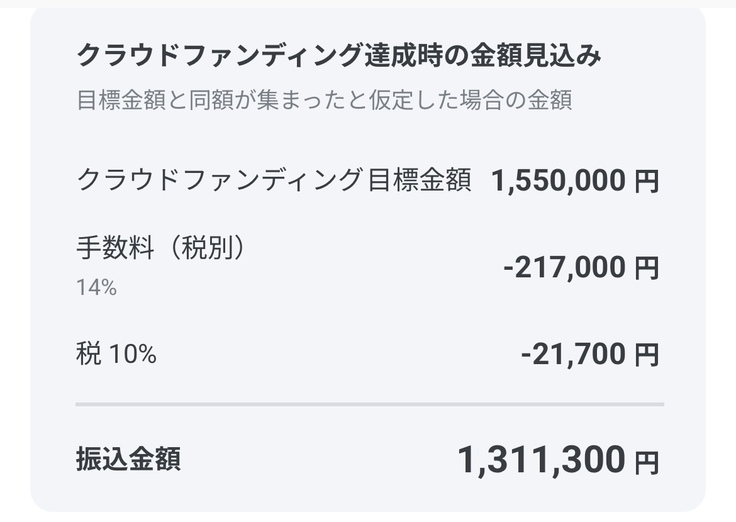
Task: Click the -21,700 tax amount number
Action: pyautogui.click(x=574, y=354)
